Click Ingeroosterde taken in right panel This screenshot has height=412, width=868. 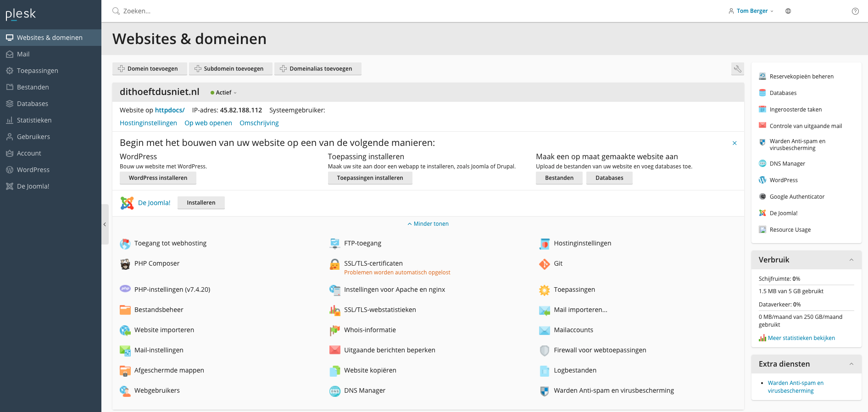(x=796, y=110)
